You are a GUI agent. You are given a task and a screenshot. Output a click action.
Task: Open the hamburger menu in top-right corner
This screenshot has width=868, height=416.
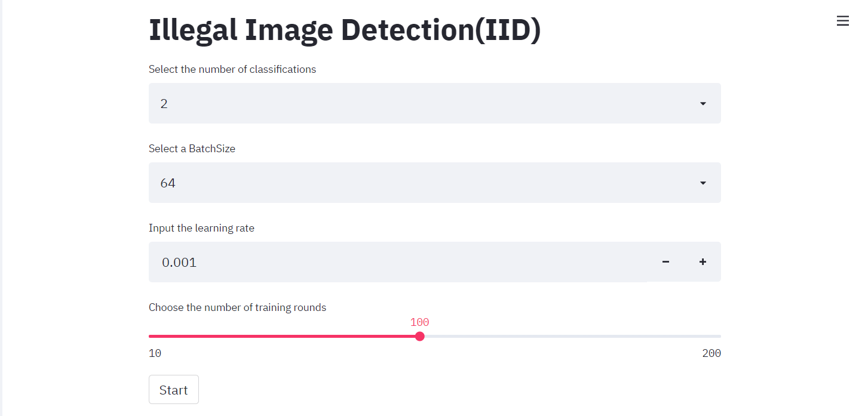coord(842,21)
